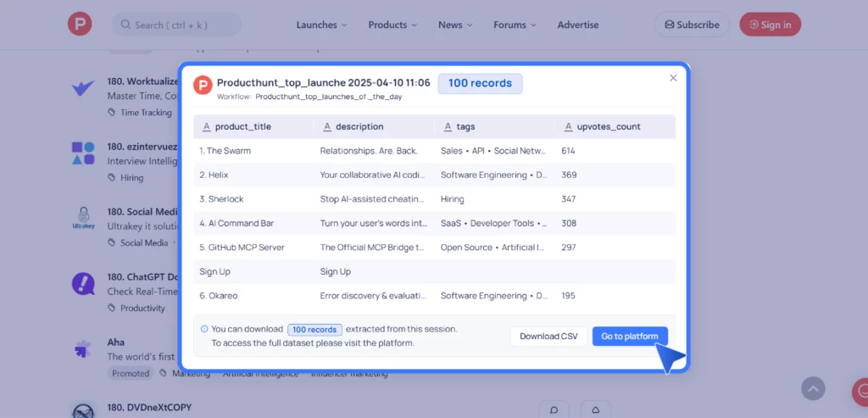Select the product_title column header

click(253, 127)
